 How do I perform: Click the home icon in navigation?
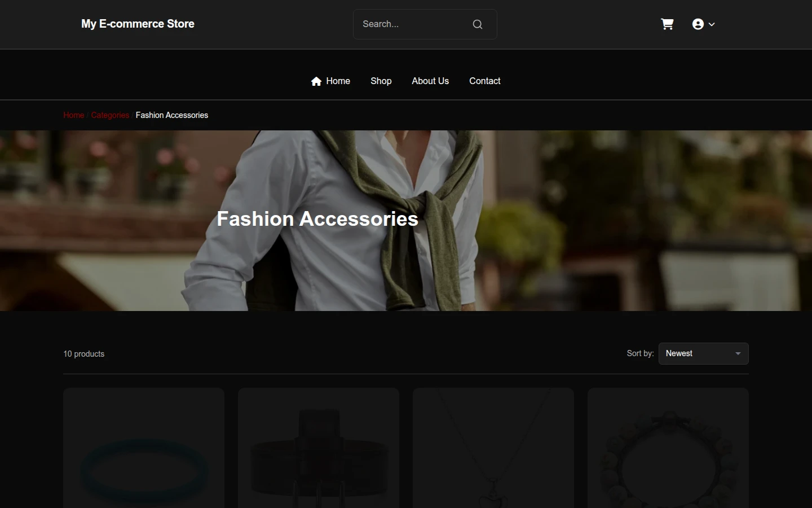pyautogui.click(x=316, y=81)
